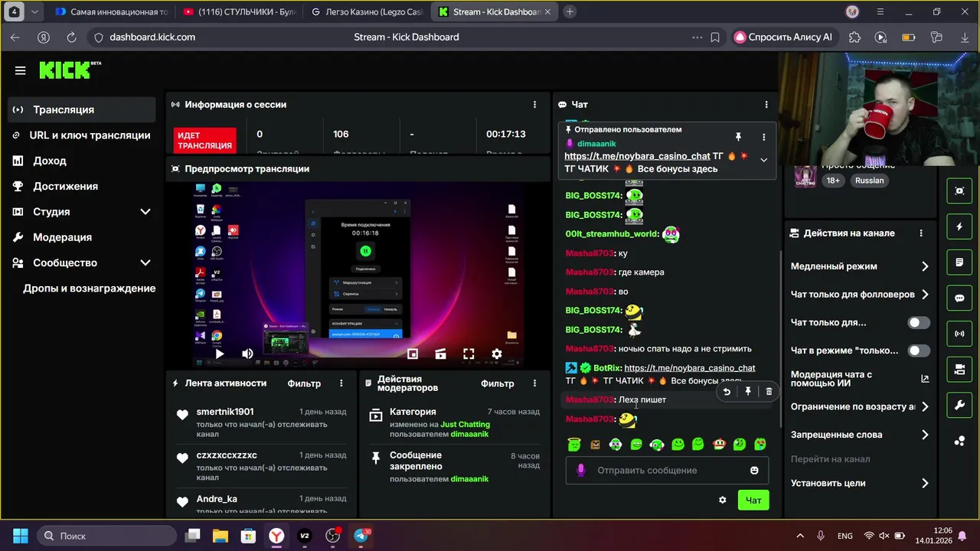Open AI chat moderation external link
The image size is (980, 551).
925,379
